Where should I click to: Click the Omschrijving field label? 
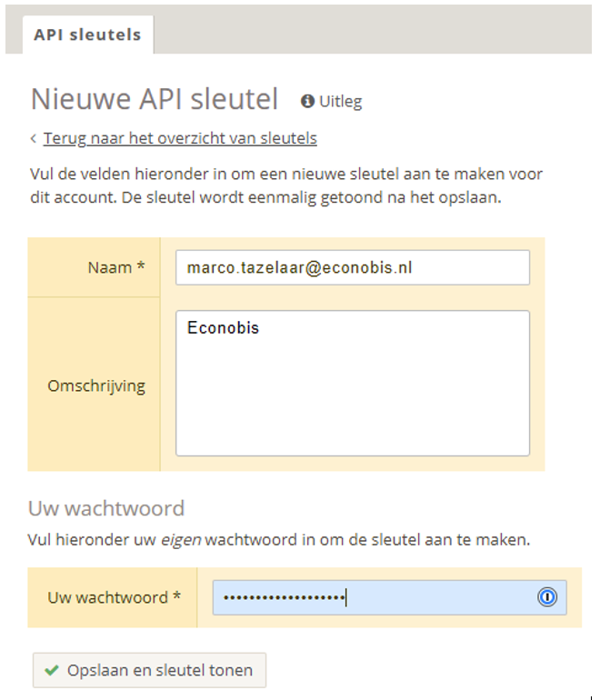95,385
